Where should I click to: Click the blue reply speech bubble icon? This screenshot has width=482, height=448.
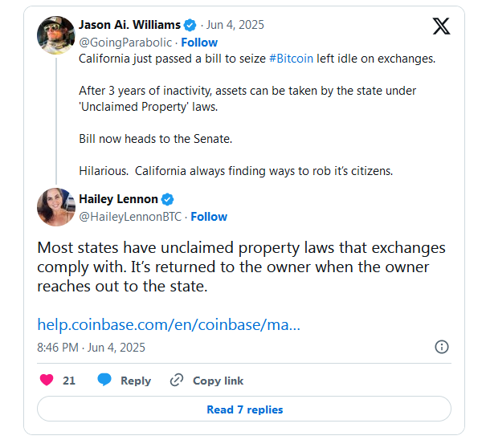click(104, 380)
